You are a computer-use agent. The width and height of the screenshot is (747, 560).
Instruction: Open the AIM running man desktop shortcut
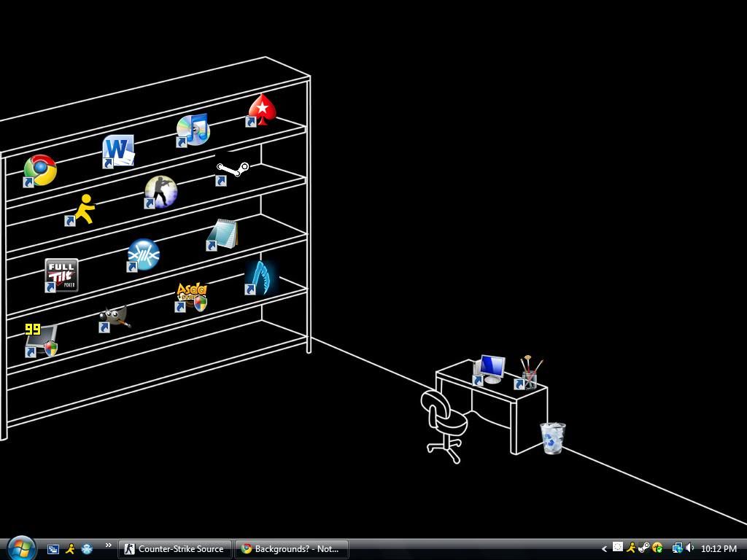(82, 209)
